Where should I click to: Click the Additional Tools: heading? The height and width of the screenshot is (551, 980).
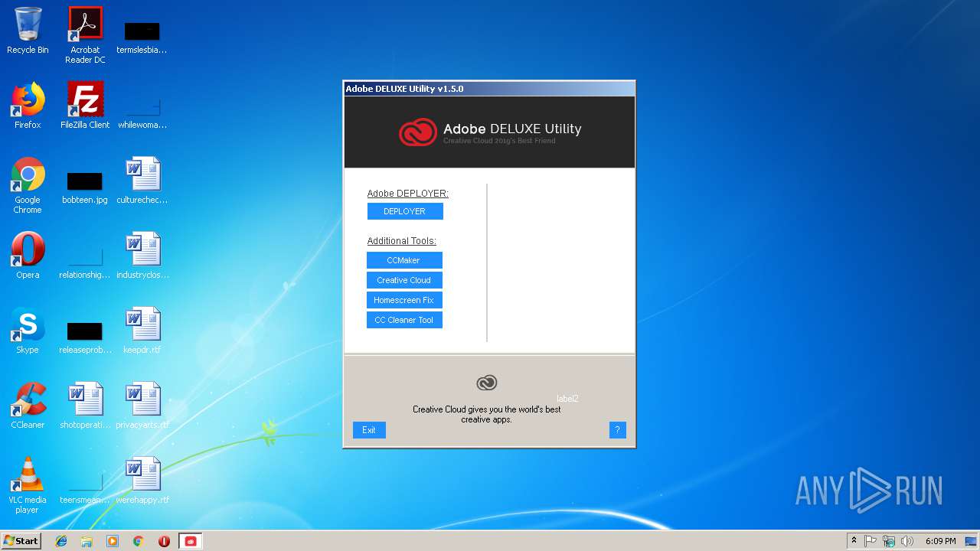click(x=402, y=241)
